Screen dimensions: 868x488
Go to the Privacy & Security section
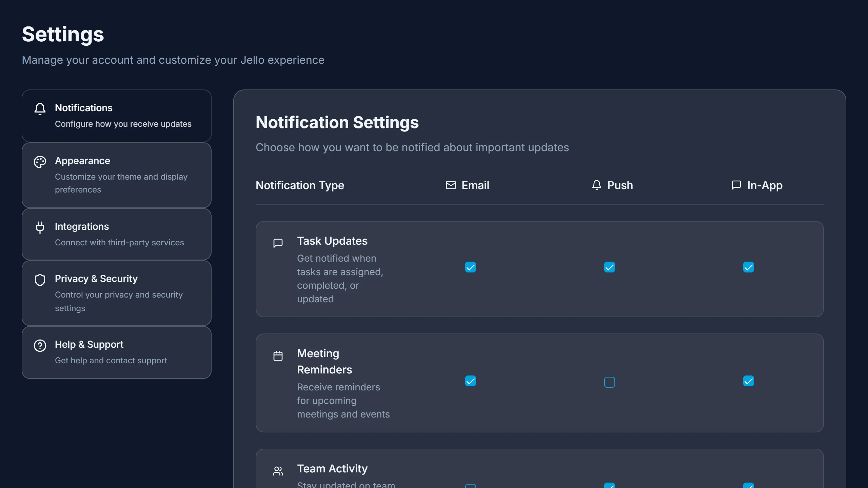point(116,293)
